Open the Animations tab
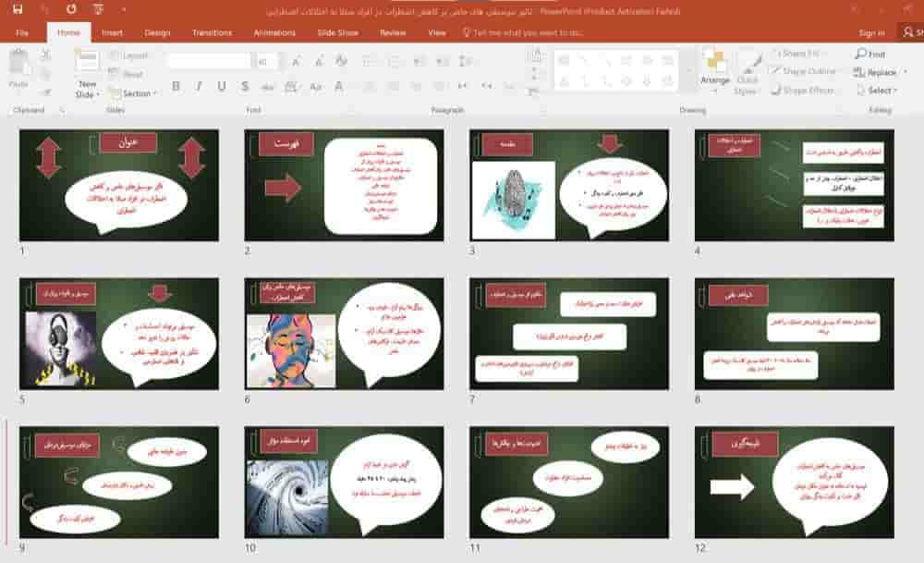The height and width of the screenshot is (563, 924). point(274,33)
